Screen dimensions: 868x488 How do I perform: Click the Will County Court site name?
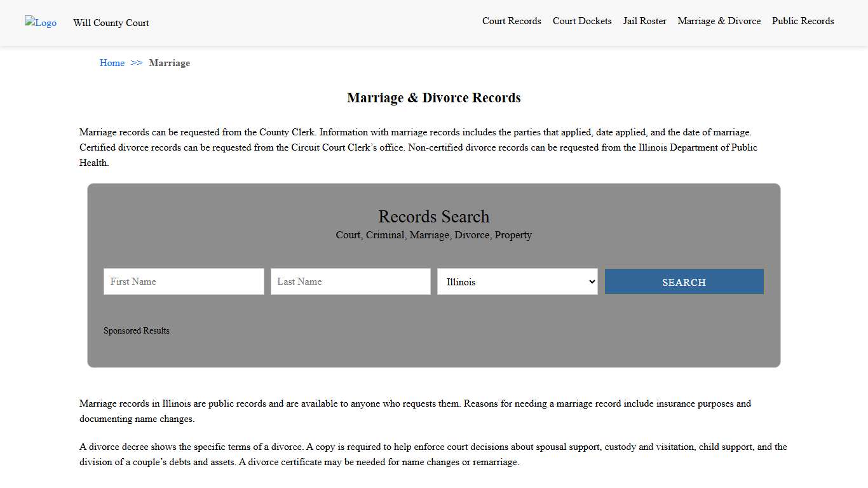pyautogui.click(x=111, y=23)
